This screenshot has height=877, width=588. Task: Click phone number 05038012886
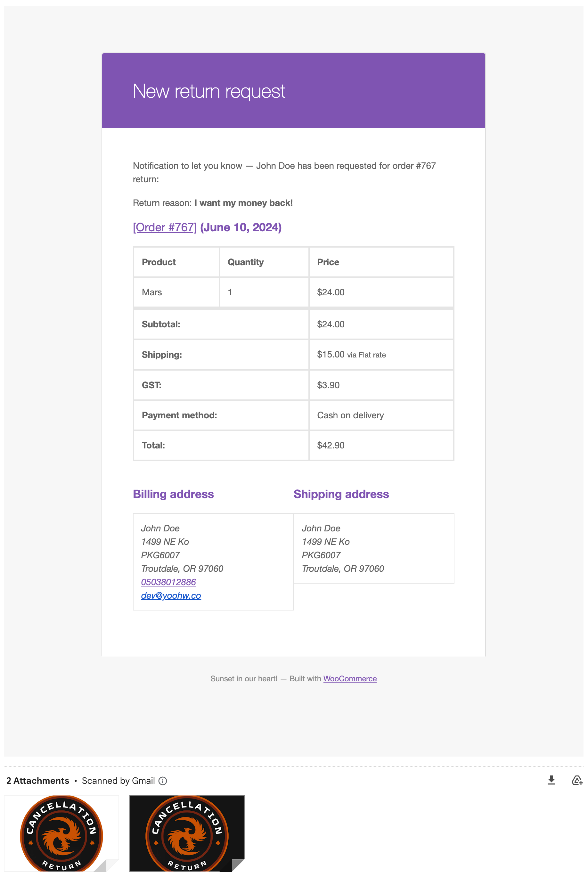pos(168,582)
